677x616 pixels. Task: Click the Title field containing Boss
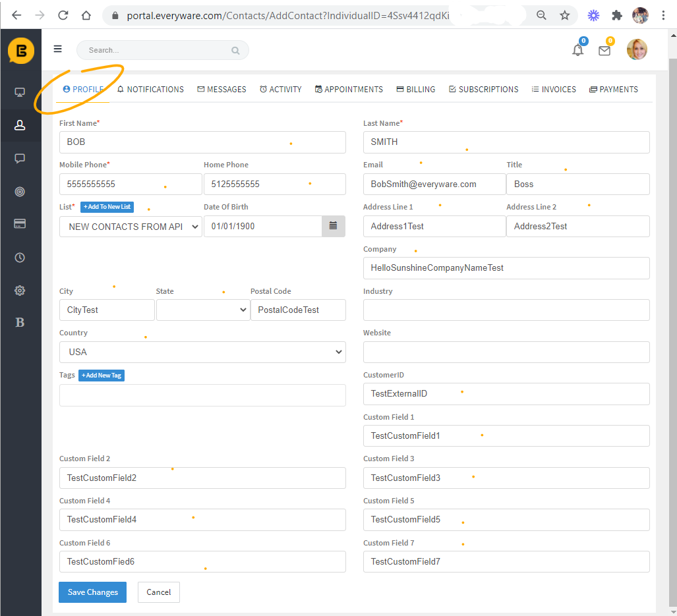[x=578, y=184]
